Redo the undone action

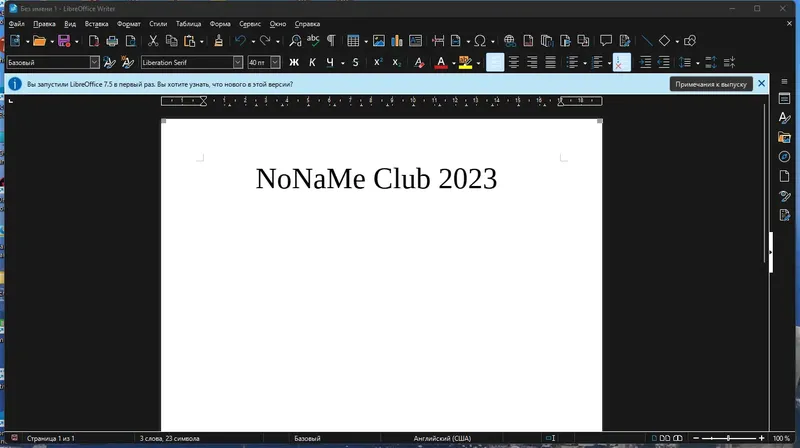point(265,41)
